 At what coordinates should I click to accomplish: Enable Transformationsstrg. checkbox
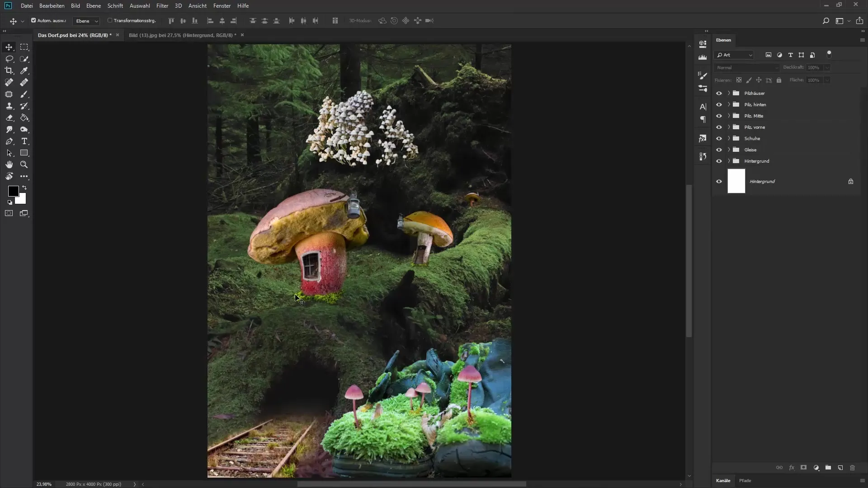[x=110, y=20]
